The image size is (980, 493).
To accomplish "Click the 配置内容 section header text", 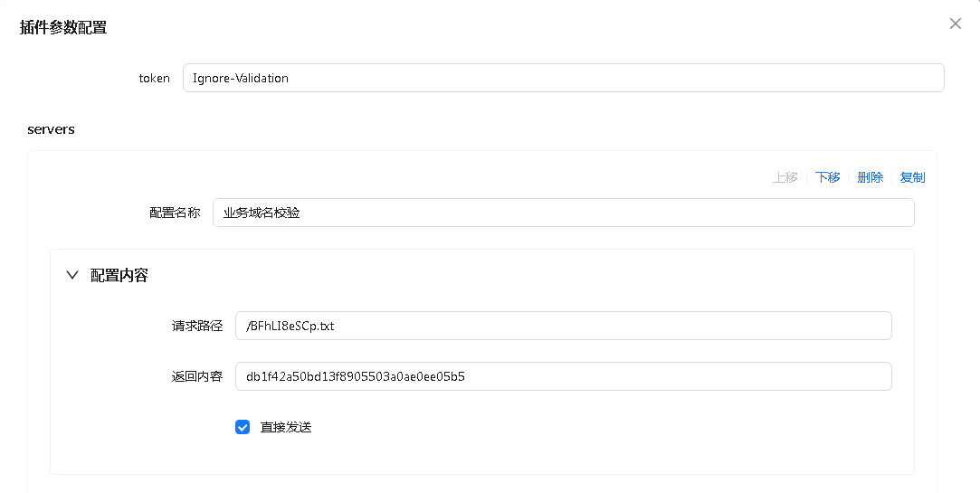I will point(119,276).
